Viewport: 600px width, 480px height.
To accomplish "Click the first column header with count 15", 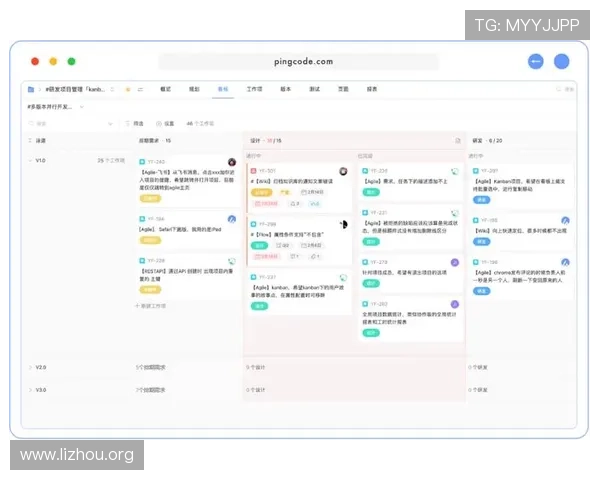I will pos(155,140).
